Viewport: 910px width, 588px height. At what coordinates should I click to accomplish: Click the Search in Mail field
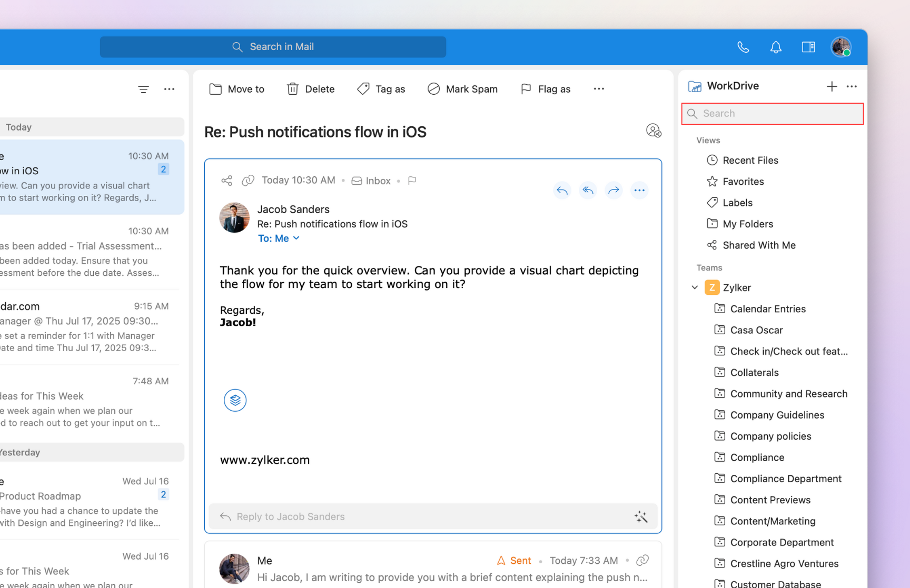click(x=273, y=47)
